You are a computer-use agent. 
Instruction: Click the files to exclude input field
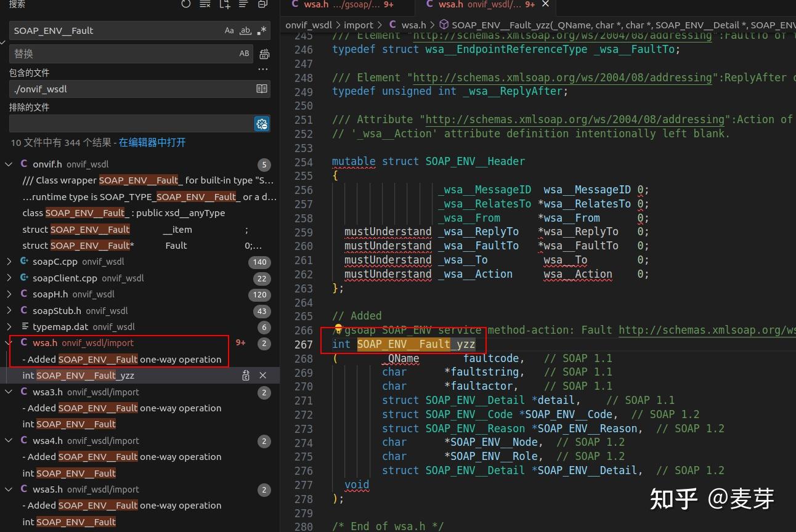click(x=131, y=124)
